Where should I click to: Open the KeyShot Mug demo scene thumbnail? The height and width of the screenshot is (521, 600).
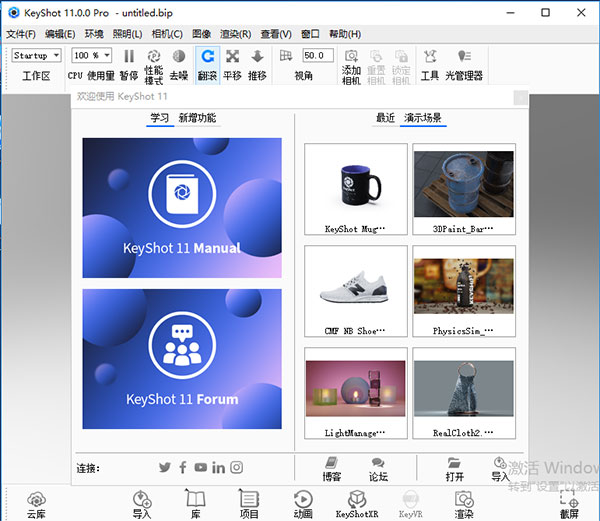[355, 185]
